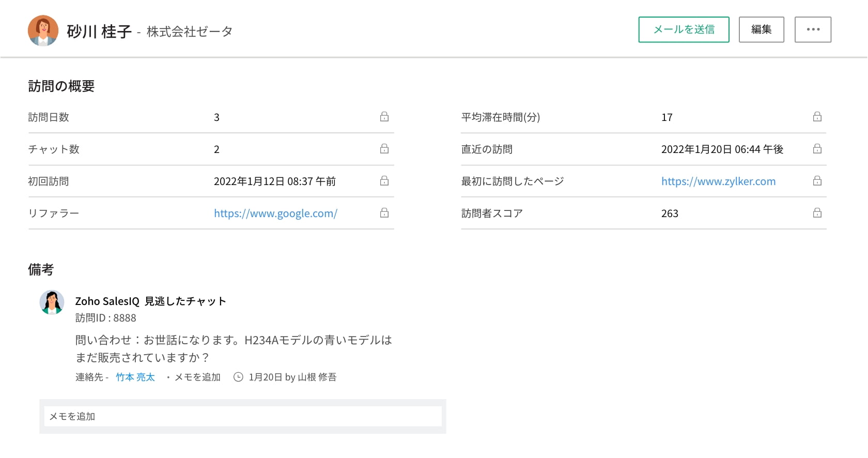Click the lock icon beside 訪問日数
This screenshot has width=868, height=458.
pyautogui.click(x=384, y=117)
